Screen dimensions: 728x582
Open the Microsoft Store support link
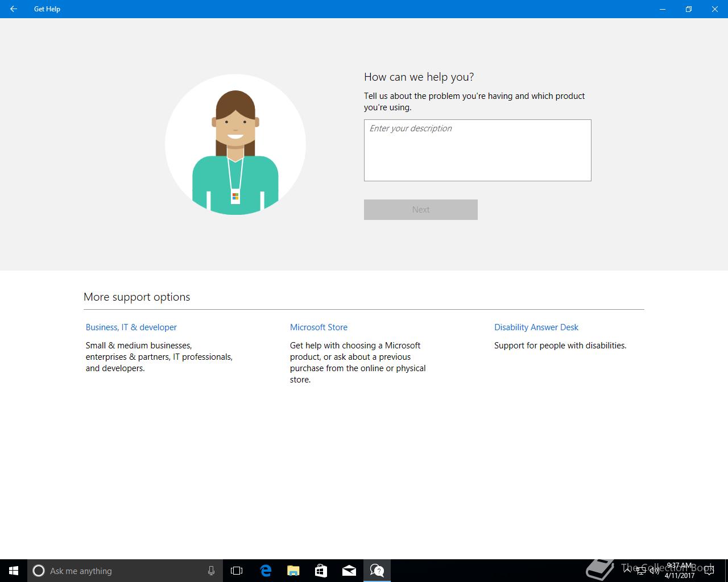click(318, 327)
